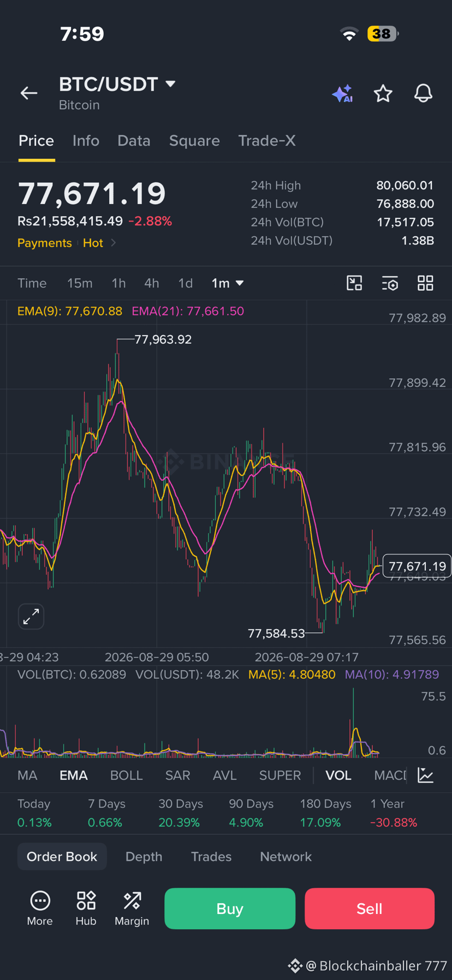The height and width of the screenshot is (980, 452).
Task: Tap the Today 0.13% return
Action: 34,813
